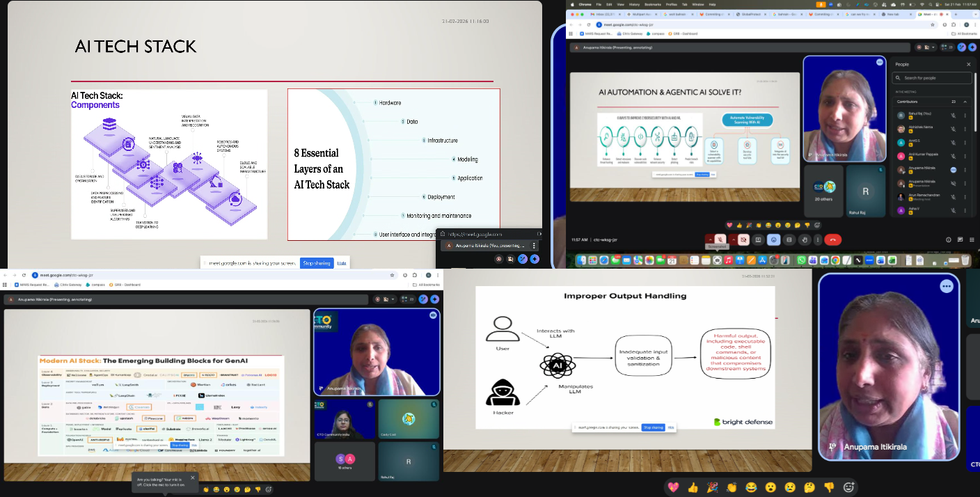
Task: Send heart reaction from the largest emoji bar
Action: (672, 487)
